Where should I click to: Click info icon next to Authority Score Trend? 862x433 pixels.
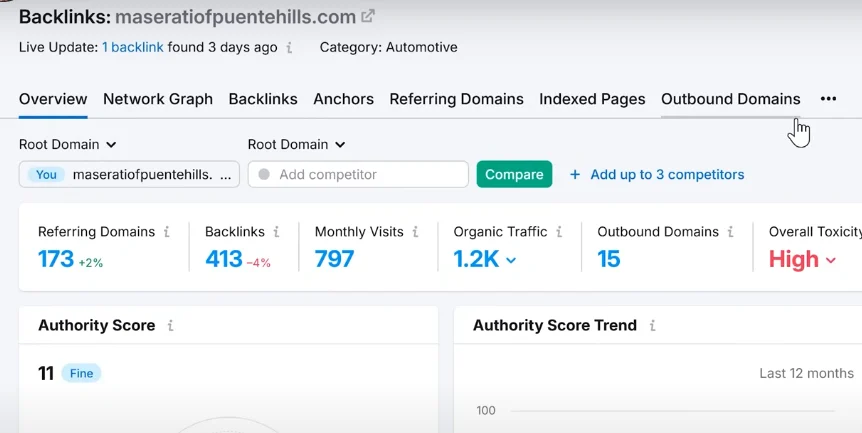click(653, 325)
